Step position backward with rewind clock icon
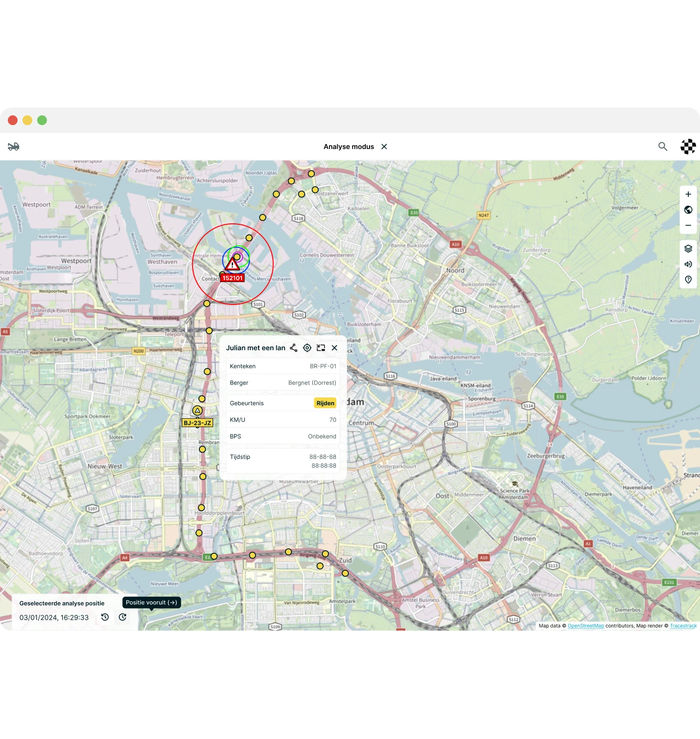Viewport: 700px width, 739px height. coord(105,617)
